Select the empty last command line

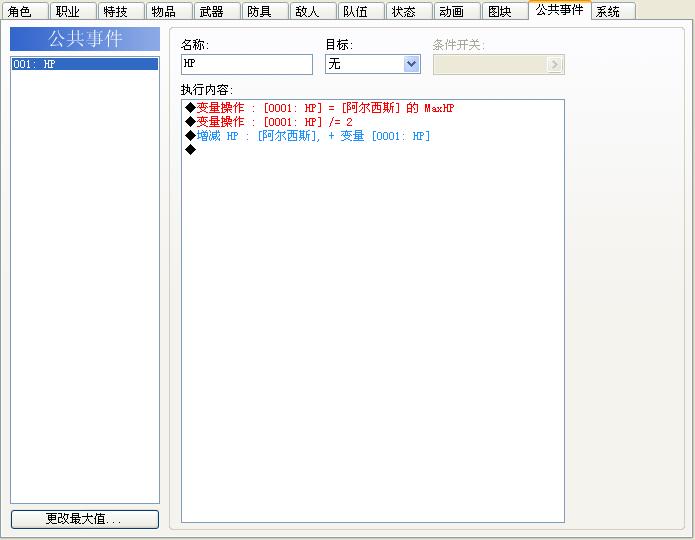pos(372,150)
